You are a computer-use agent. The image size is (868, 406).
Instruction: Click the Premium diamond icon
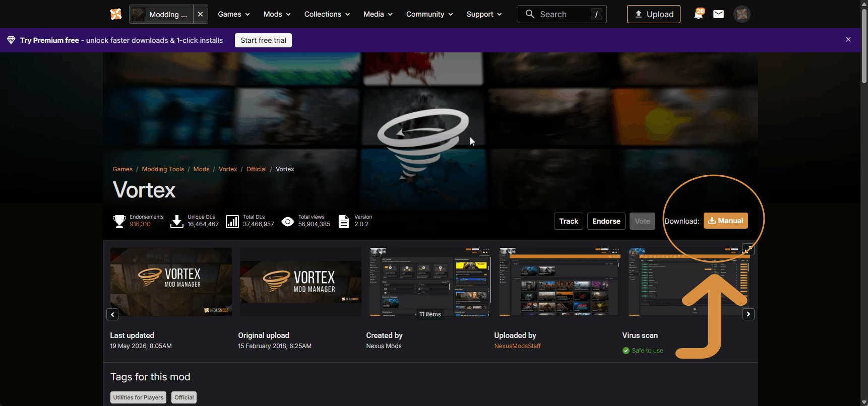(x=11, y=40)
